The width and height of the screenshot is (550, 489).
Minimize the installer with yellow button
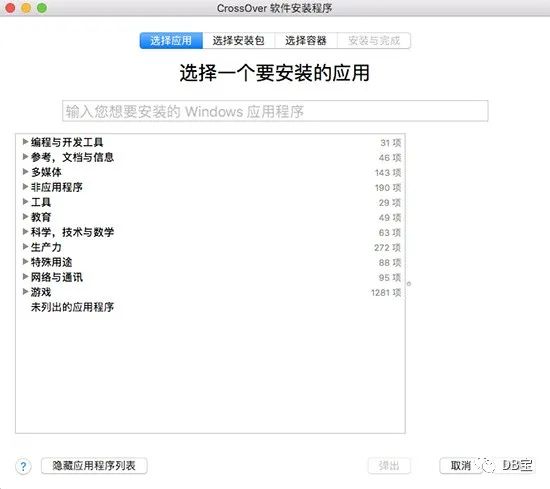tap(26, 8)
